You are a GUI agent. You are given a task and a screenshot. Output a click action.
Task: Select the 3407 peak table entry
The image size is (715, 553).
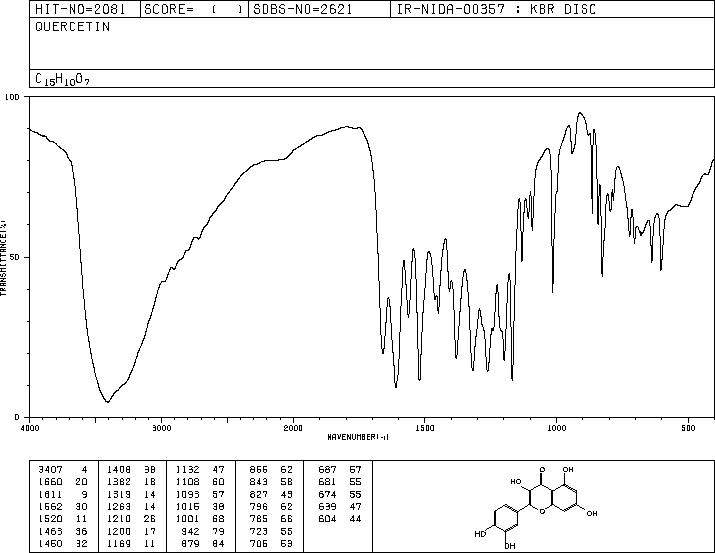63,470
